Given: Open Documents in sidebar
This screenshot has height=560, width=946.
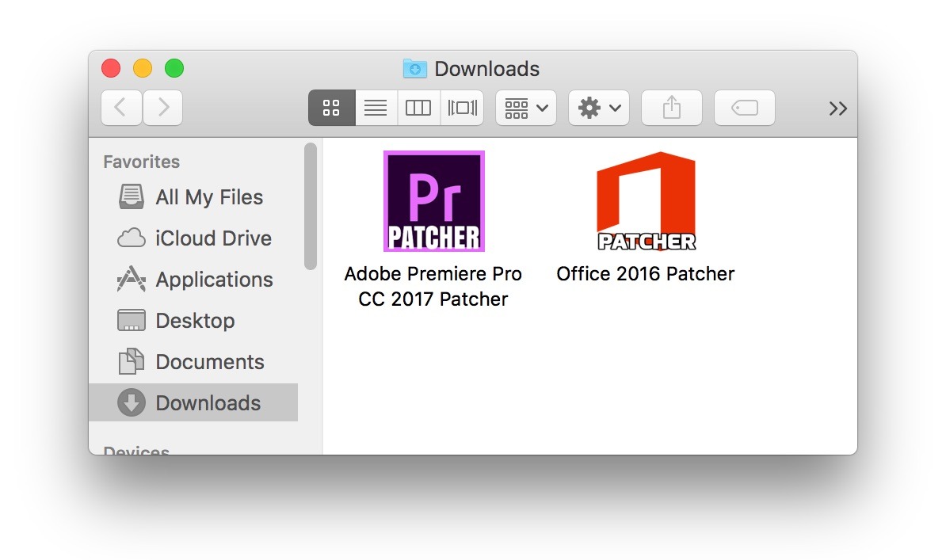Looking at the screenshot, I should 193,361.
